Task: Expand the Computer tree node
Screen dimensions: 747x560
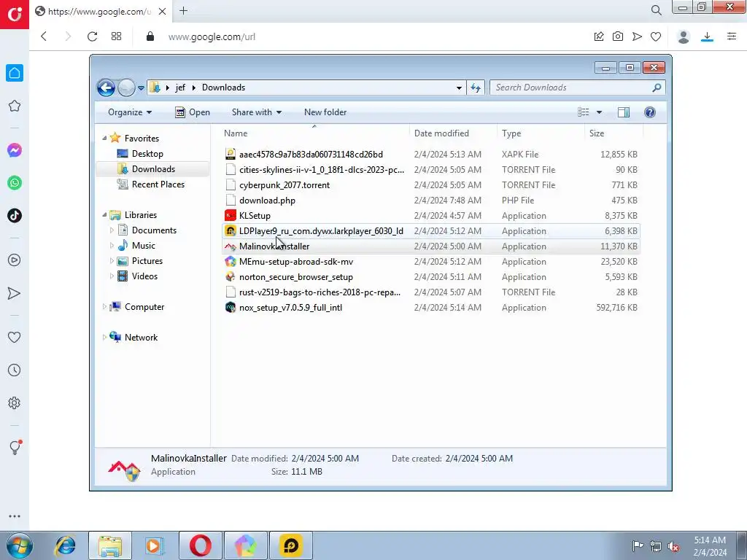Action: pyautogui.click(x=104, y=307)
